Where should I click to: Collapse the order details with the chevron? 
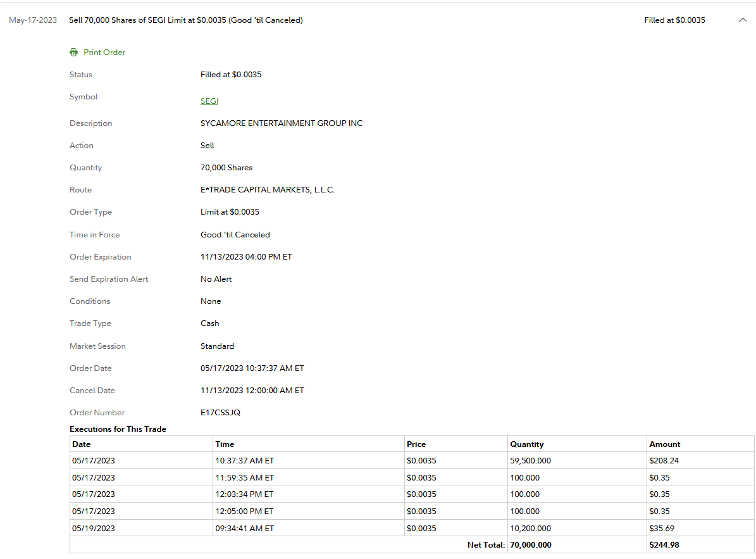coord(743,20)
